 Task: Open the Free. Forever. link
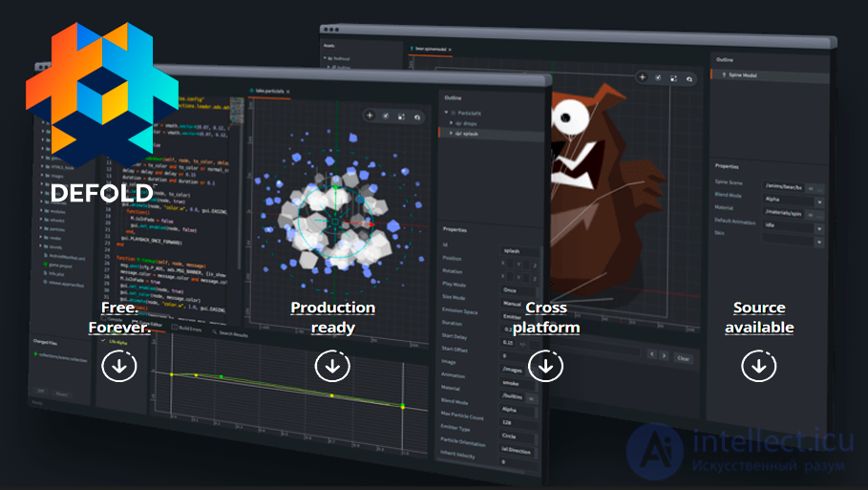tap(119, 317)
